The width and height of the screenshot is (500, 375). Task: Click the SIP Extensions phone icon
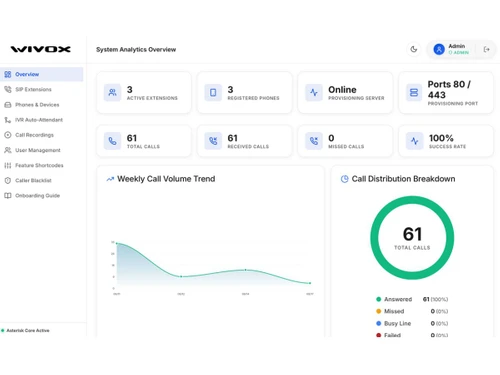(8, 89)
